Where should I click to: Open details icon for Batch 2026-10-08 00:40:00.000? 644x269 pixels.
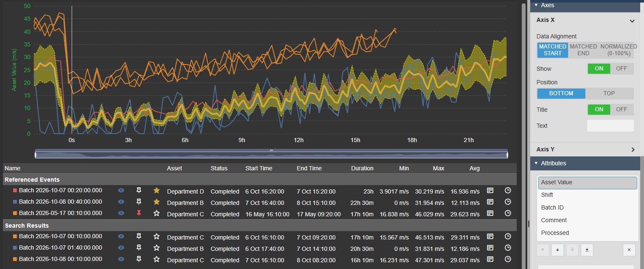click(x=490, y=202)
